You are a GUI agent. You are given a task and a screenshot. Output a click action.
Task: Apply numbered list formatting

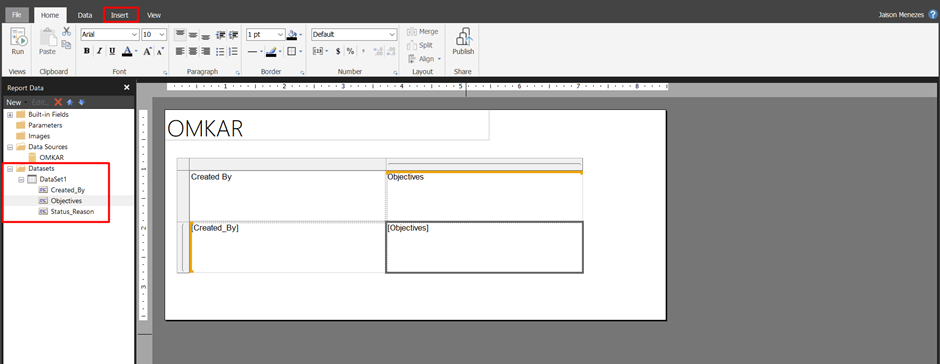tap(233, 52)
